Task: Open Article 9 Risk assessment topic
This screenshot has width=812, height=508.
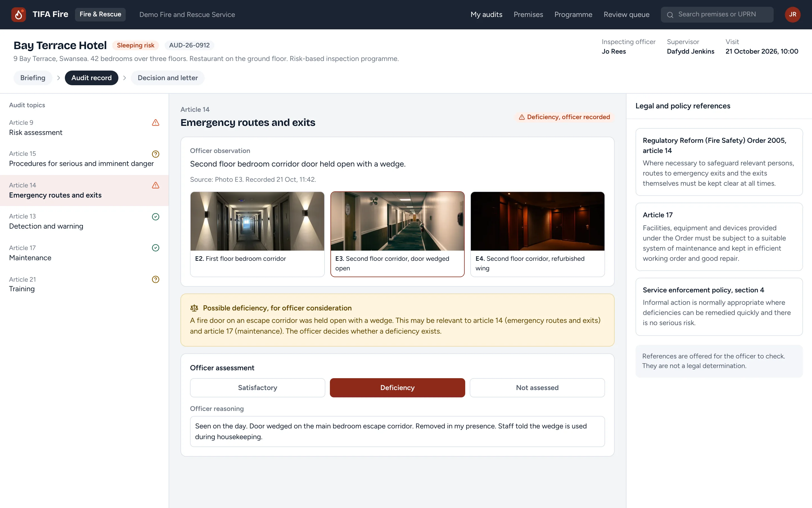Action: click(84, 128)
